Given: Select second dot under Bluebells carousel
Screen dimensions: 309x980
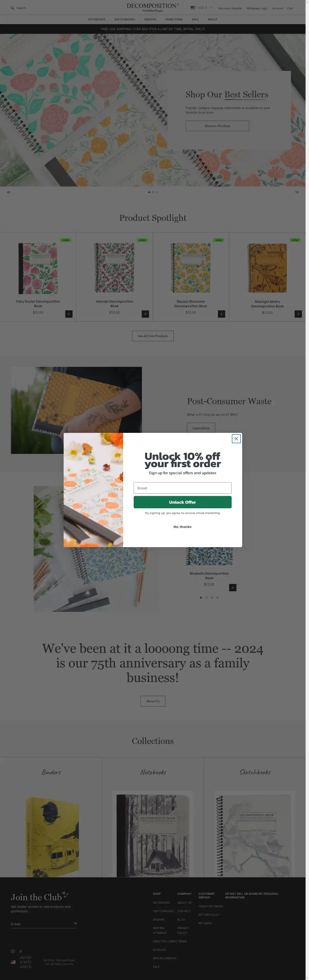Looking at the screenshot, I should click(206, 598).
